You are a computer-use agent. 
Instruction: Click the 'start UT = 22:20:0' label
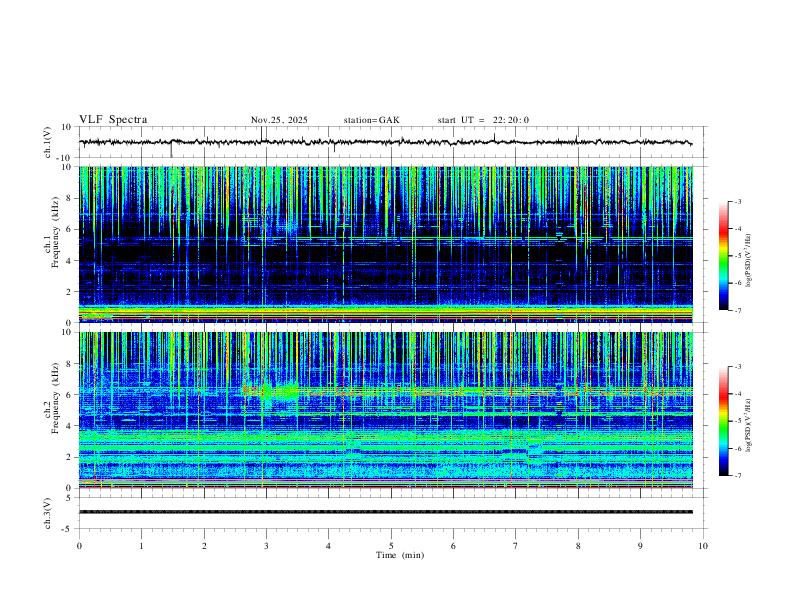[483, 120]
